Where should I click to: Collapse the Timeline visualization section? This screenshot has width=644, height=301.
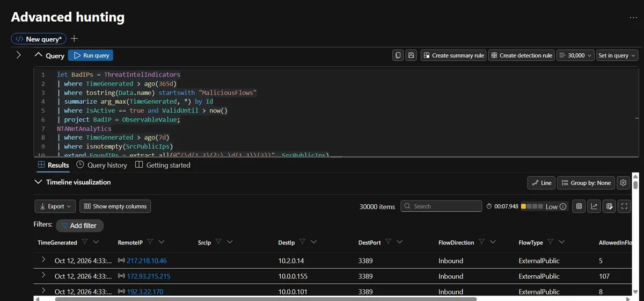(38, 182)
